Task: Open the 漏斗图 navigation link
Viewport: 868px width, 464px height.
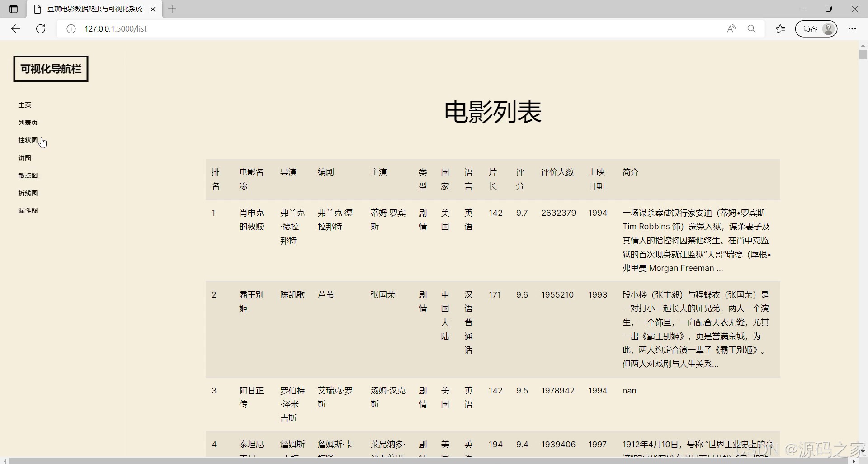Action: [28, 211]
